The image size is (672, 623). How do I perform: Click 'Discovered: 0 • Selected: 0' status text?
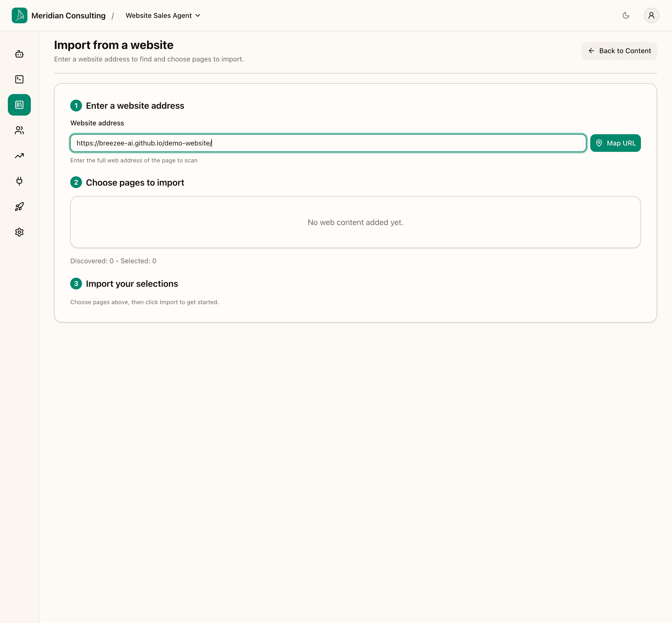113,261
